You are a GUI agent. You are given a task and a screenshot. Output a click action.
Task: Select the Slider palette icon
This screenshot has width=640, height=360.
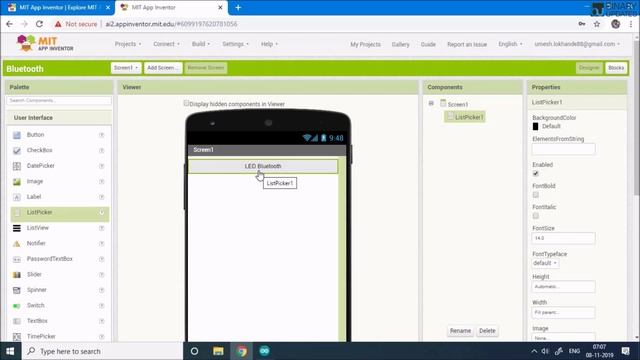click(x=17, y=275)
